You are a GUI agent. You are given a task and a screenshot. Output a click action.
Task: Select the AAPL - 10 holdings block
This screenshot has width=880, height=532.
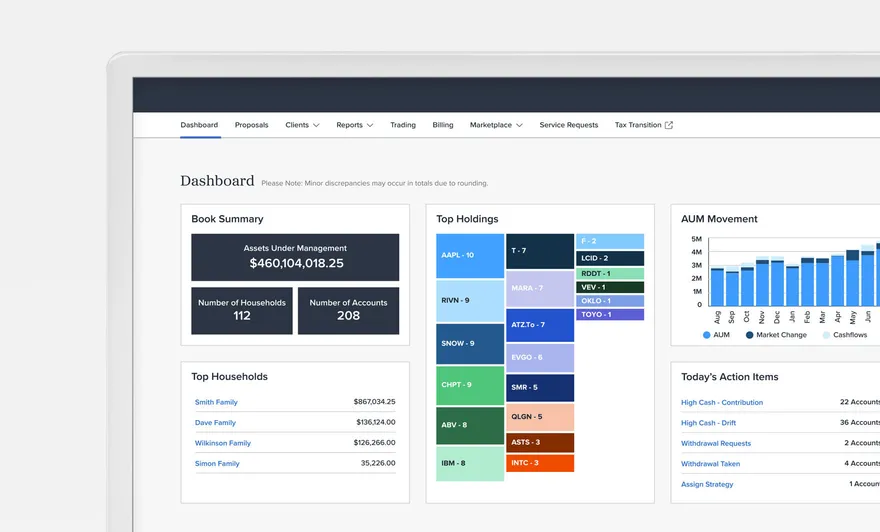[470, 256]
